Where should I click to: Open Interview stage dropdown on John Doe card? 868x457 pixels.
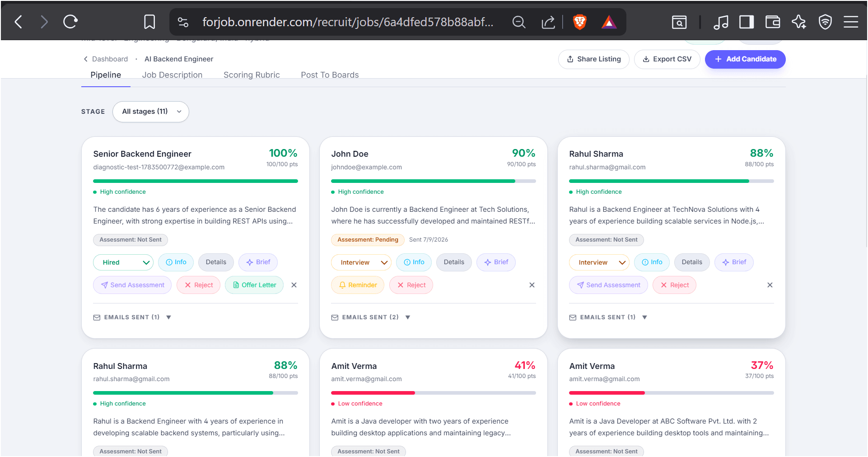361,262
